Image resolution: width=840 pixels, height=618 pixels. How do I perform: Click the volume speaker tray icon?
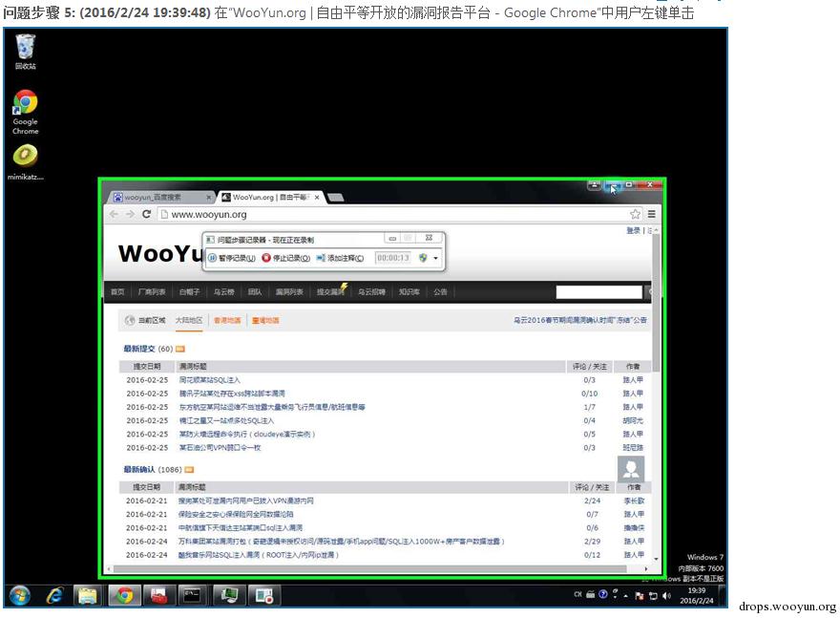pos(666,595)
